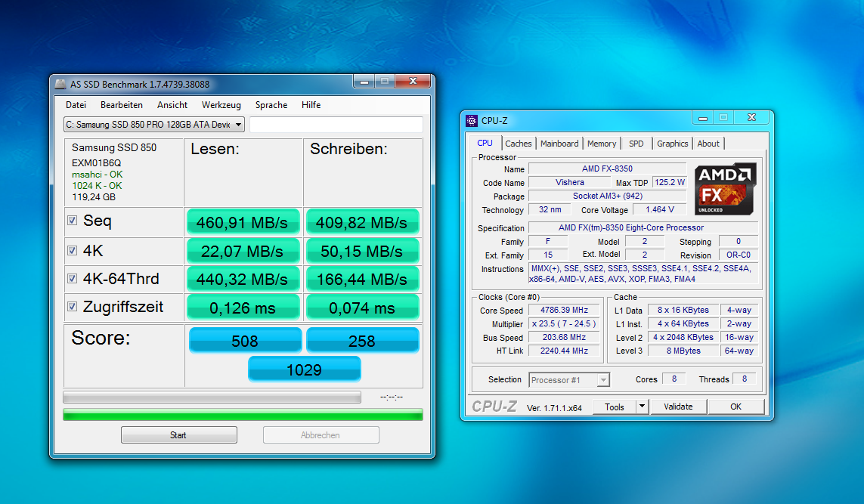Uncheck the Zugriffszeit benchmark checkbox
The width and height of the screenshot is (864, 504).
[x=72, y=306]
